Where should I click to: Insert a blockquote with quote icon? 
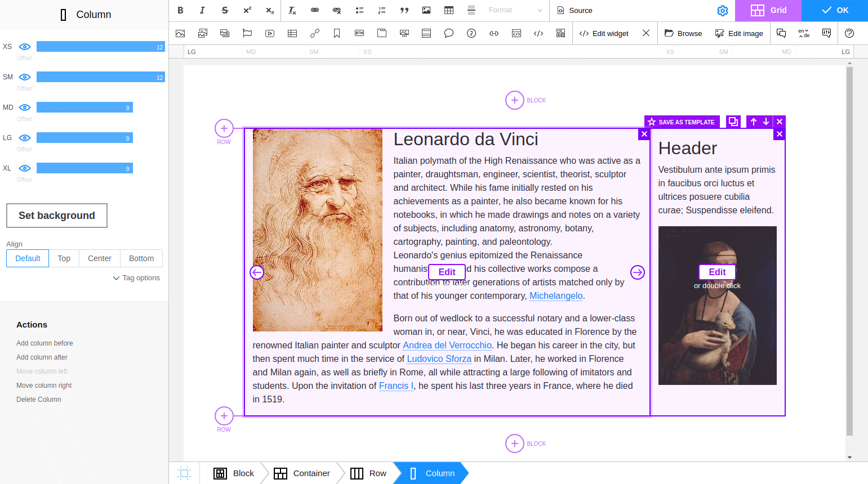tap(404, 10)
